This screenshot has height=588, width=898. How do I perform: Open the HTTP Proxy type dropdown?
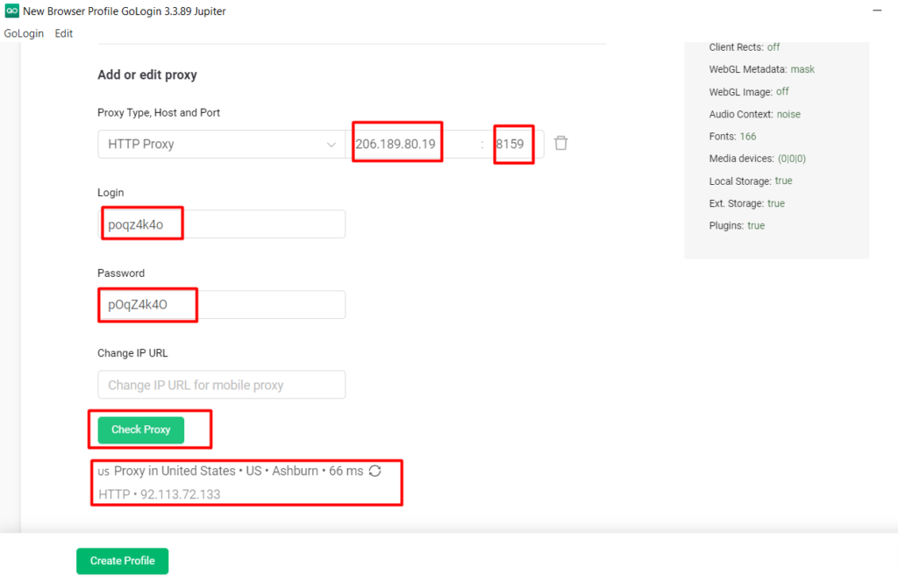222,144
